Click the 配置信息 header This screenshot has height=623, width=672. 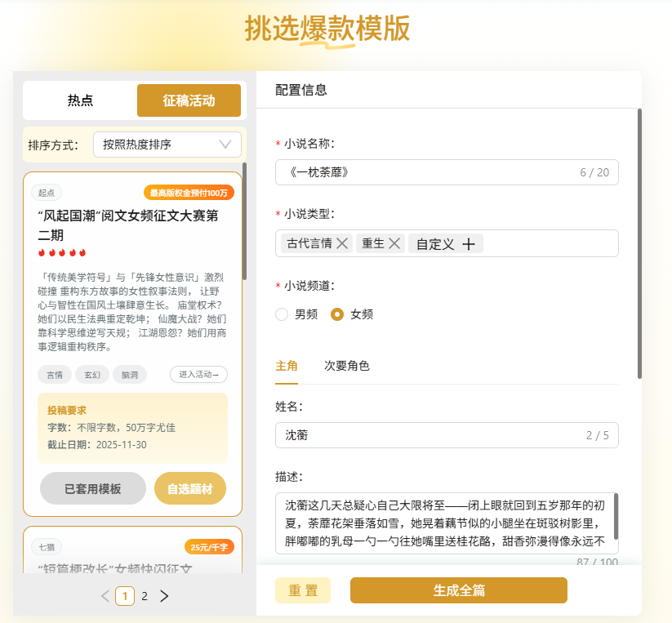pos(300,90)
